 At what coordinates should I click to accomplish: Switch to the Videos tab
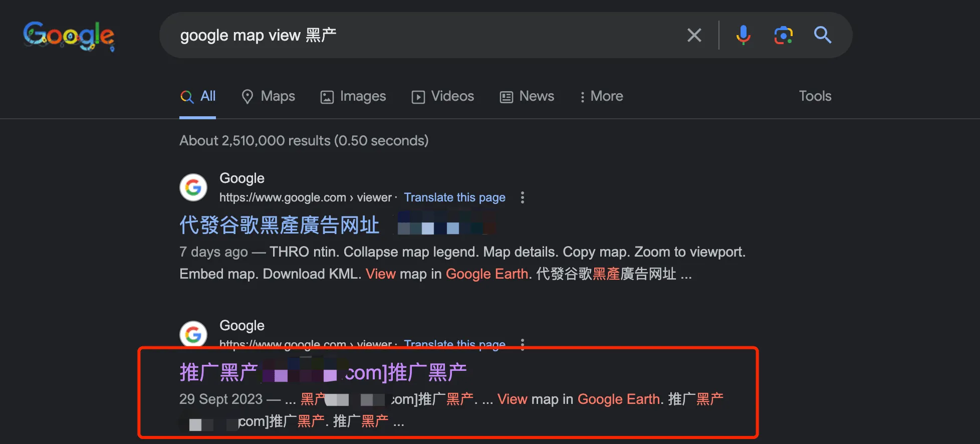pyautogui.click(x=443, y=96)
